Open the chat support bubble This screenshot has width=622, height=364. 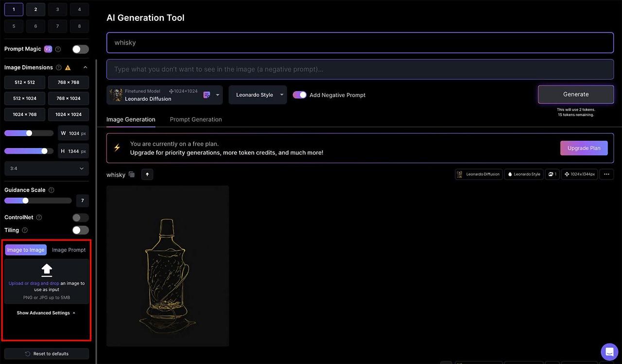pos(609,352)
